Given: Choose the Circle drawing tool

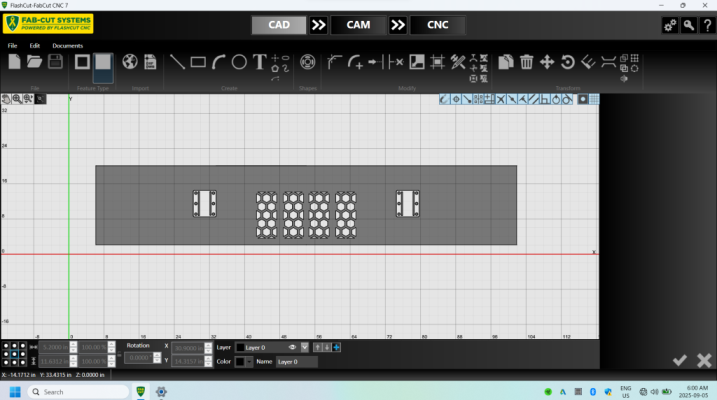Looking at the screenshot, I should [239, 62].
